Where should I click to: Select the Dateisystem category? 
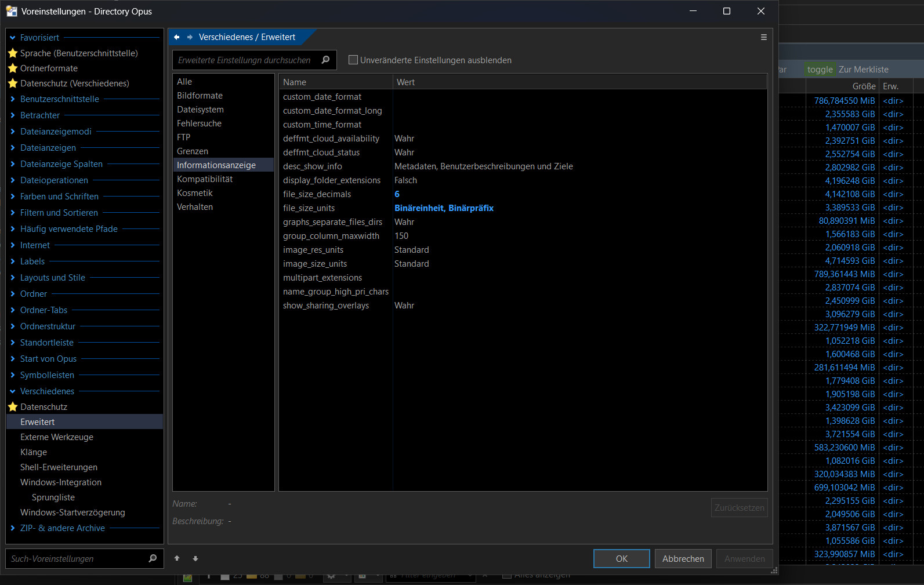223,110
